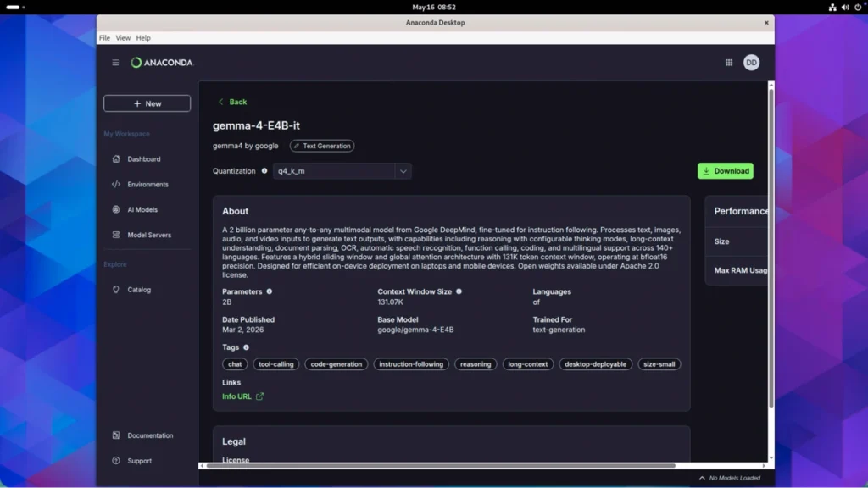Click the Support help icon

[x=115, y=460]
